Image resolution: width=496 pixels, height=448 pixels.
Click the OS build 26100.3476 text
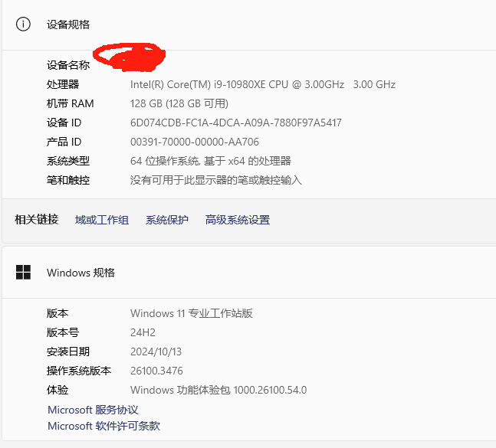156,371
